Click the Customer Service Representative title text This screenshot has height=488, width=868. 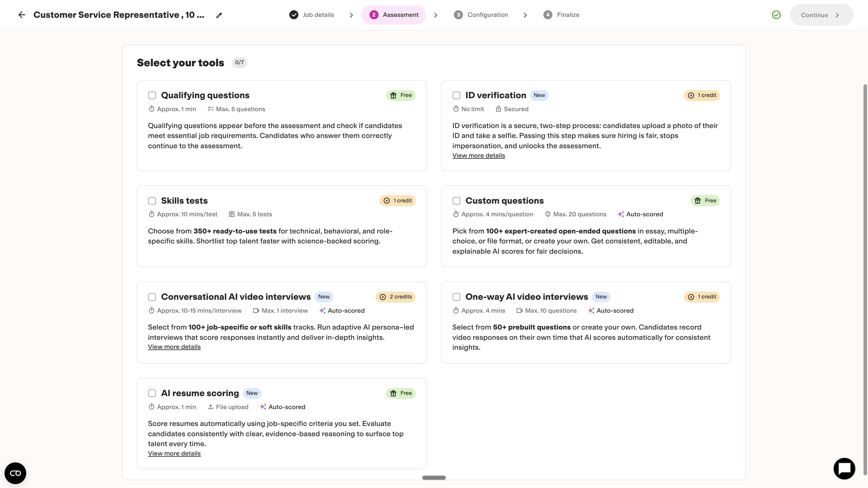[x=119, y=15]
